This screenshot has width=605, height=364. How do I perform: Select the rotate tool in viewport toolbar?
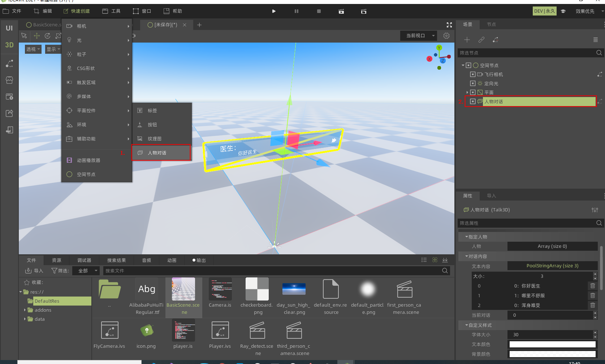click(47, 36)
